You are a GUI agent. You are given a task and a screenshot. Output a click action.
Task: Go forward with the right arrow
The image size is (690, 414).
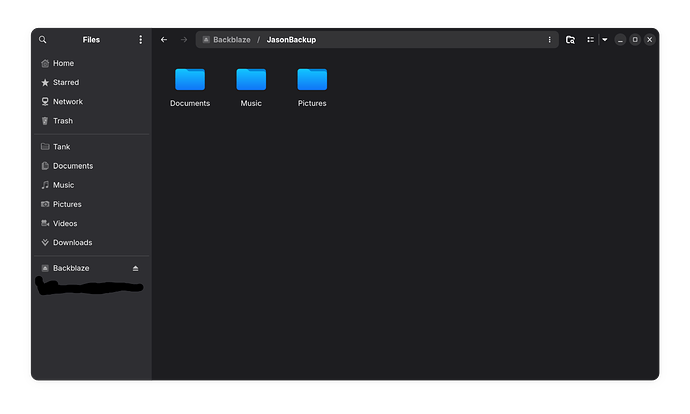point(184,40)
